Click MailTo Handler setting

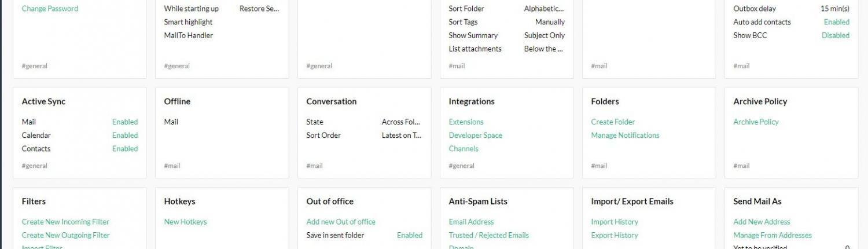189,36
